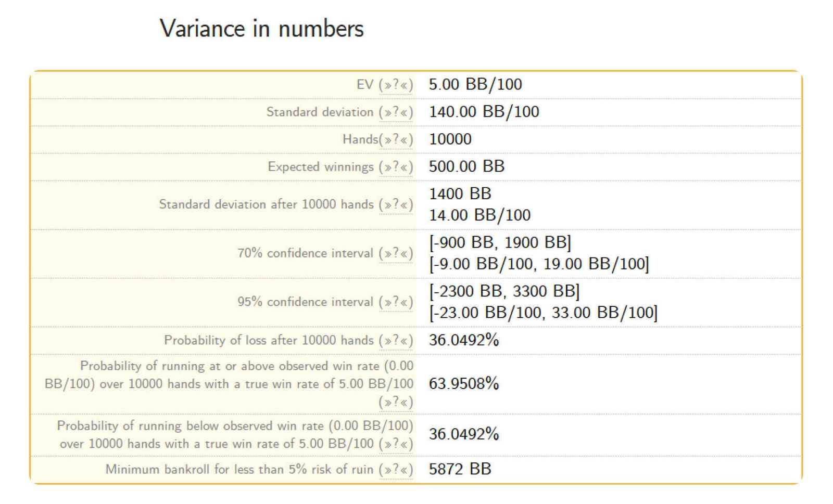This screenshot has height=504, width=833.
Task: Show help for the Hands row
Action: point(396,140)
